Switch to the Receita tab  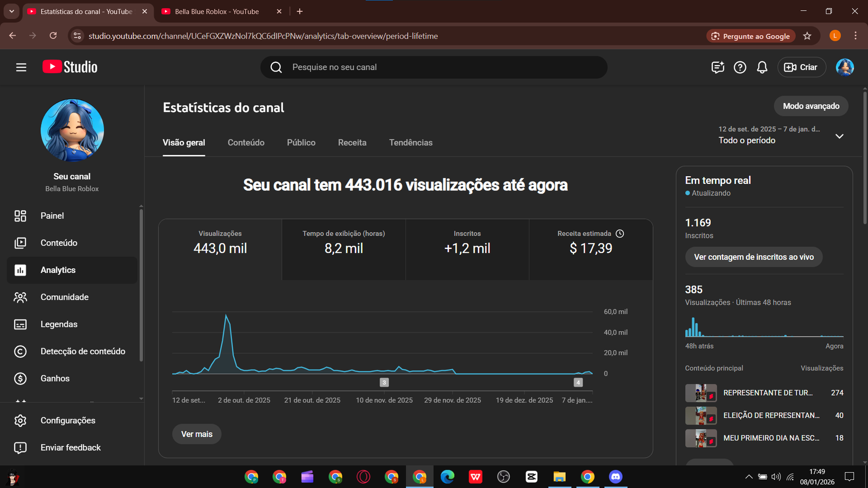(352, 143)
